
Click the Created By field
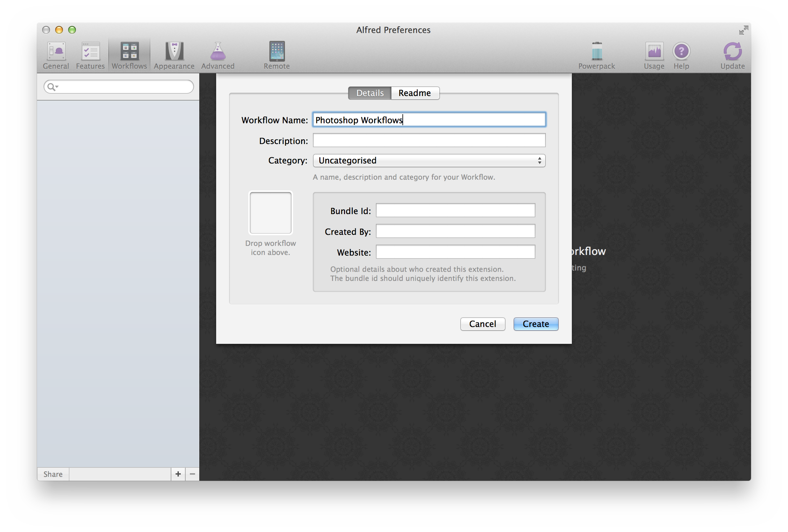tap(455, 231)
